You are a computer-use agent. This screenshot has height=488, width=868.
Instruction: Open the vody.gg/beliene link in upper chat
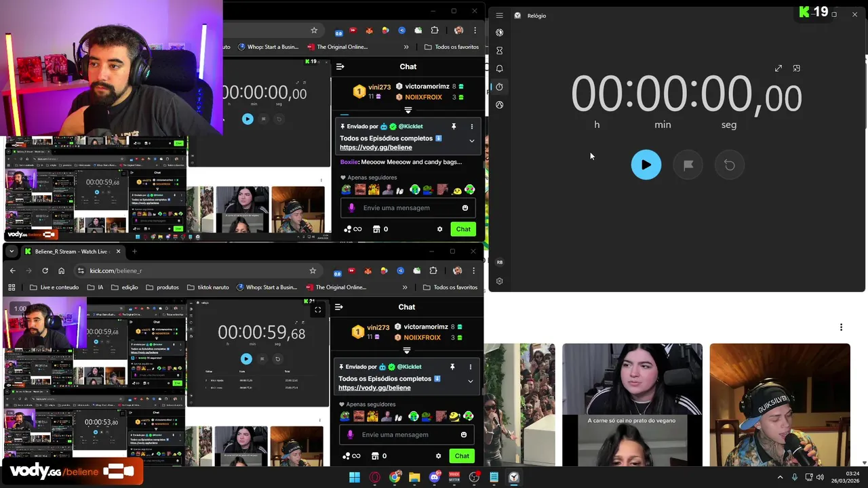(x=376, y=147)
